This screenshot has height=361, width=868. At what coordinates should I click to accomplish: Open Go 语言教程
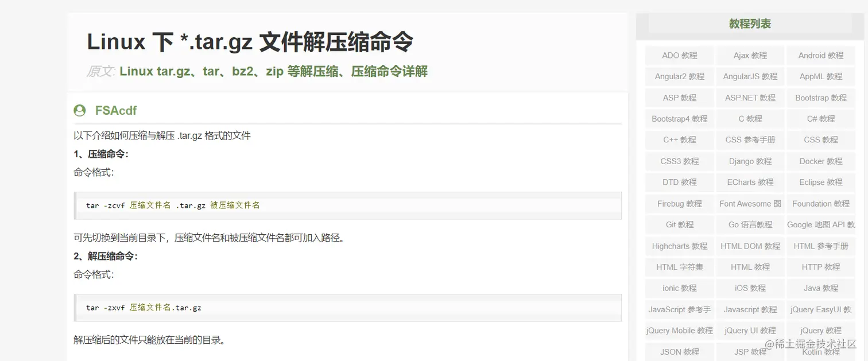[750, 224]
